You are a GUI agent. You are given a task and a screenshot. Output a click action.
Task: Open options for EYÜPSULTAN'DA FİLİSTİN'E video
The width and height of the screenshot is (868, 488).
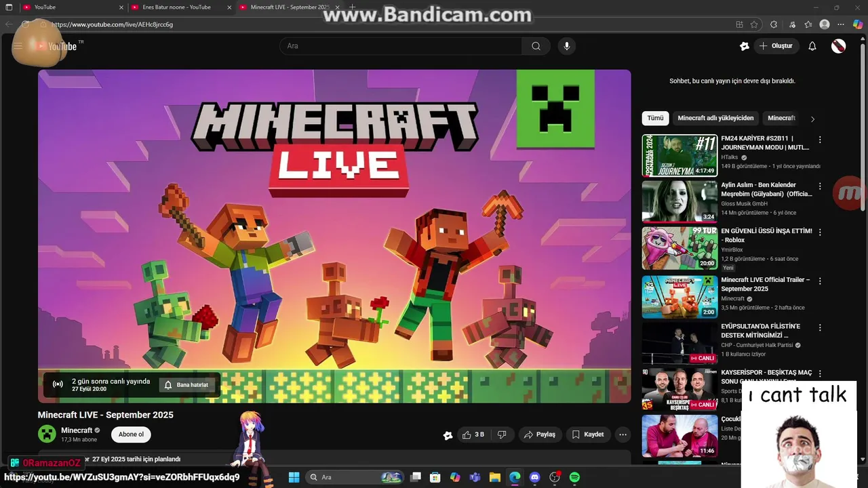point(820,327)
